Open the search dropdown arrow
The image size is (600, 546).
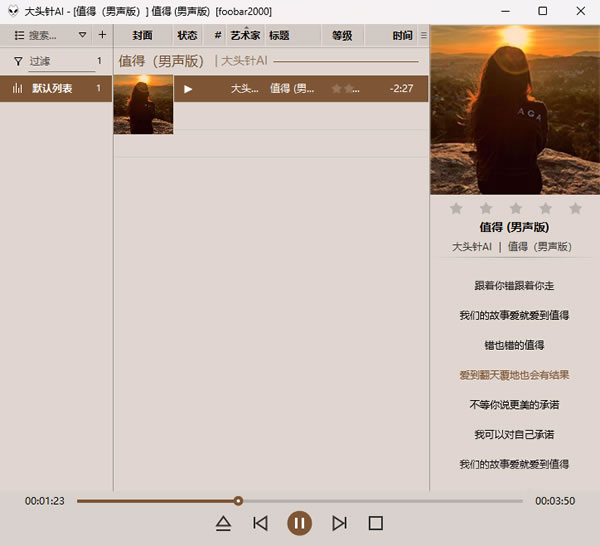(x=82, y=35)
